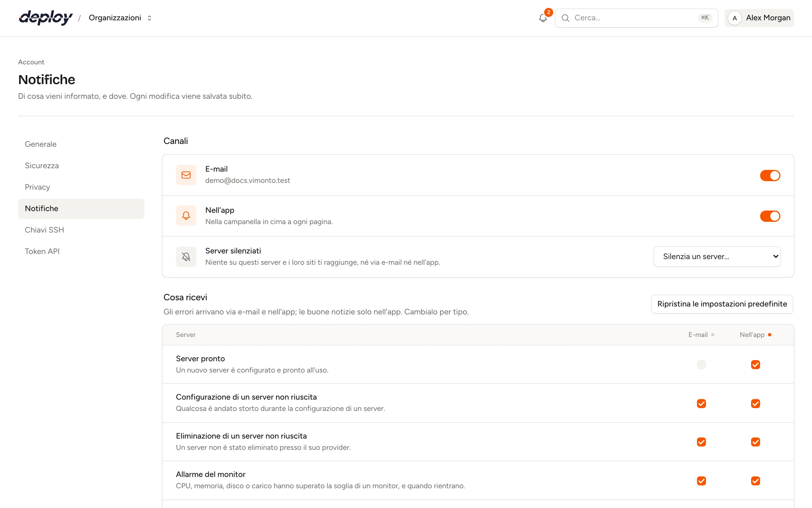
Task: Open the notifications bell icon
Action: 542,18
